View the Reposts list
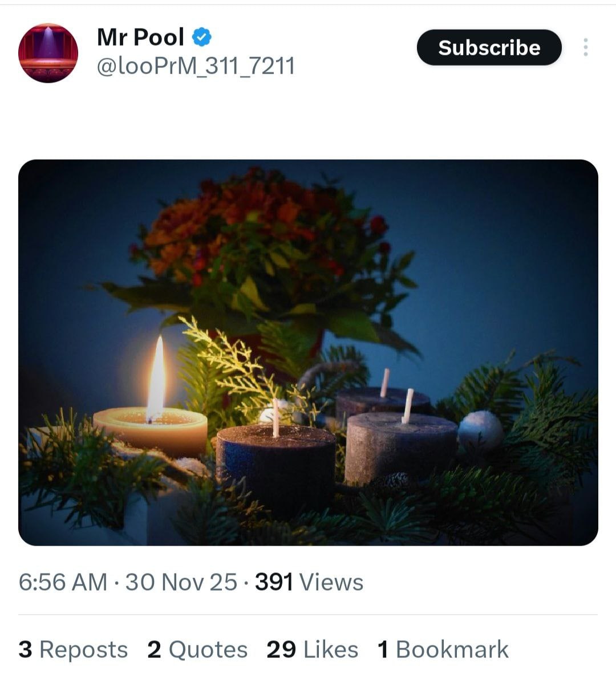Viewport: 616px width, 679px height. tap(83, 649)
